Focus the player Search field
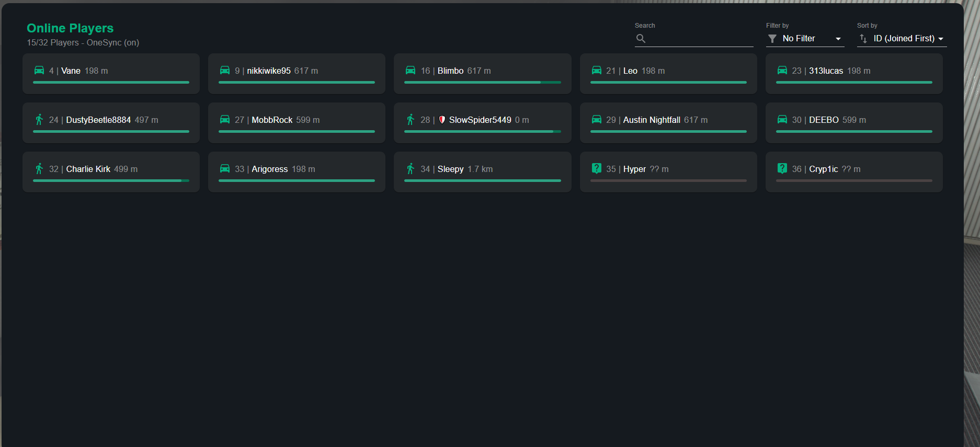Screen dimensions: 980x447 coord(694,39)
